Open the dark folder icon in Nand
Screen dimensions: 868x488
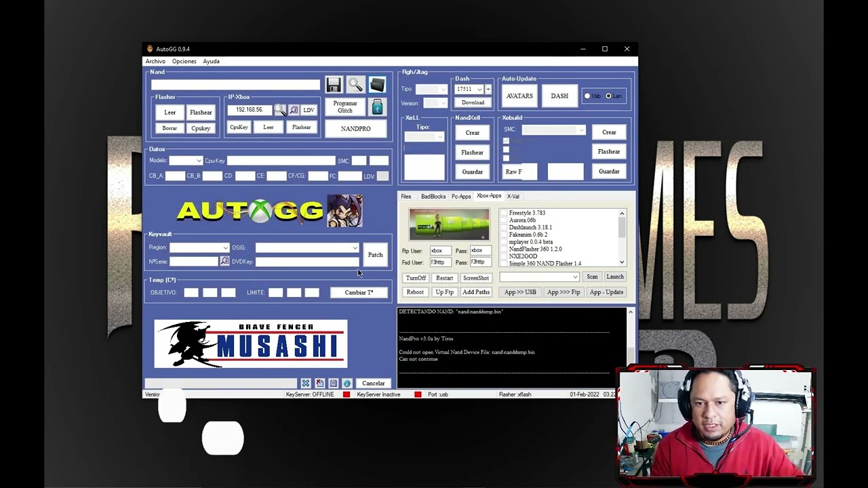coord(377,84)
